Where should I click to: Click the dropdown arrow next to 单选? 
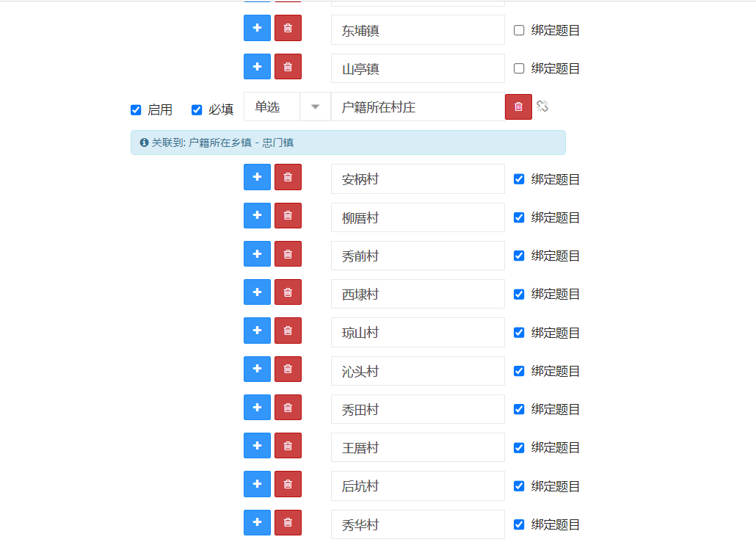[315, 107]
